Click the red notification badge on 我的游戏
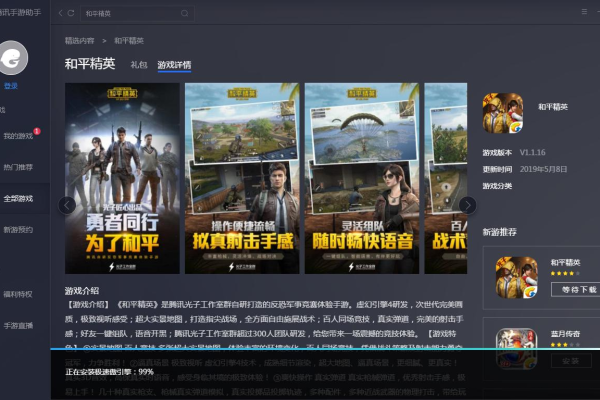The image size is (600, 400). (37, 131)
